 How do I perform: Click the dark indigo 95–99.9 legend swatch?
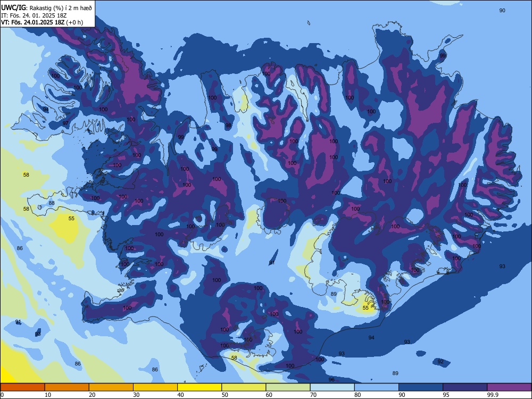pos(465,387)
